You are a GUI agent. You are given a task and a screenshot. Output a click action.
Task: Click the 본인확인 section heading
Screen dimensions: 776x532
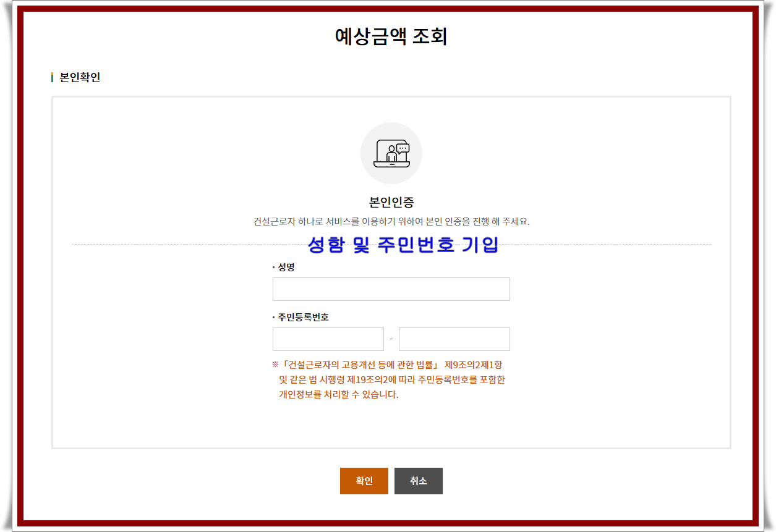80,77
